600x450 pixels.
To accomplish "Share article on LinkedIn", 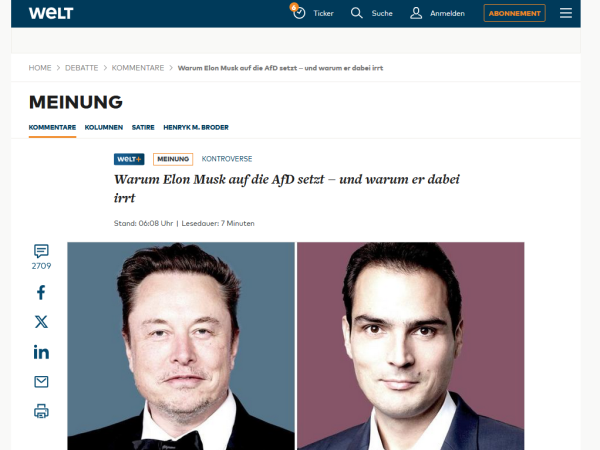I will coord(41,352).
